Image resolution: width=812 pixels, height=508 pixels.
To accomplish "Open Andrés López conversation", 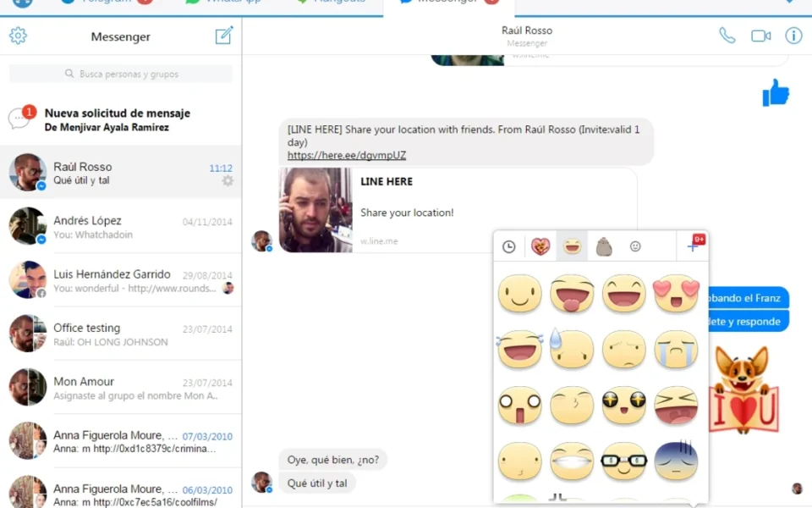I will click(121, 227).
